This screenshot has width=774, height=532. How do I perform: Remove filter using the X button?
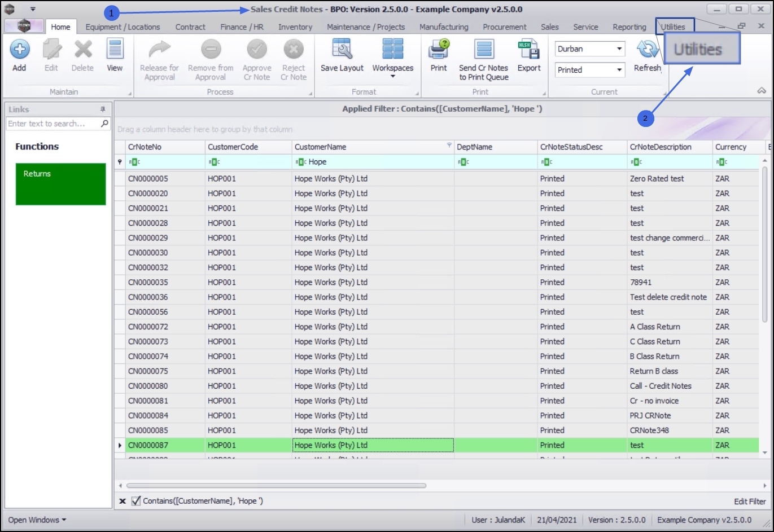pyautogui.click(x=123, y=501)
